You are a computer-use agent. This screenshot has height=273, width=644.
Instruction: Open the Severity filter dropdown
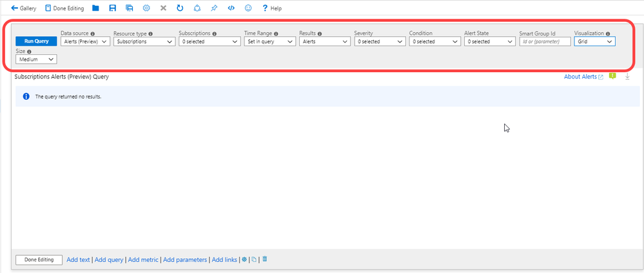pos(380,41)
